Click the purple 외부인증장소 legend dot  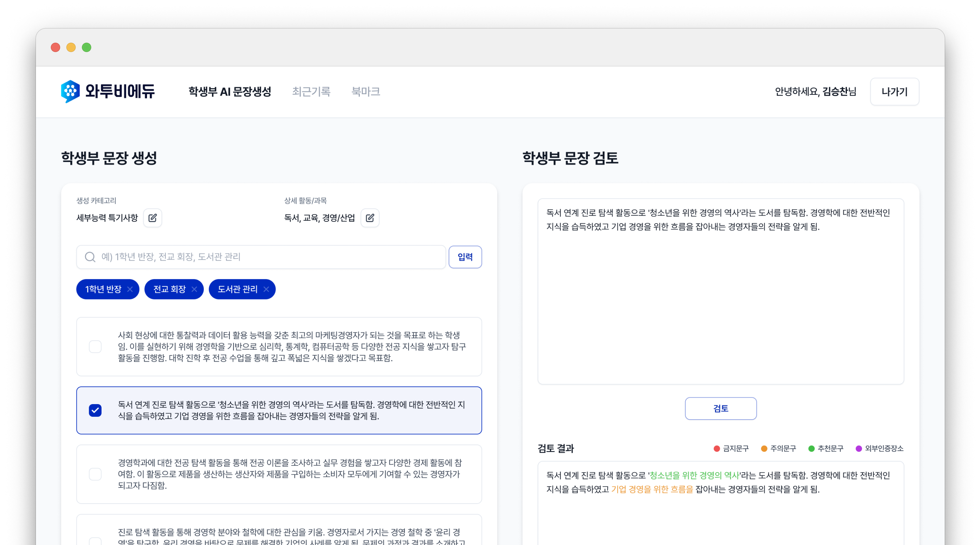[x=859, y=449]
